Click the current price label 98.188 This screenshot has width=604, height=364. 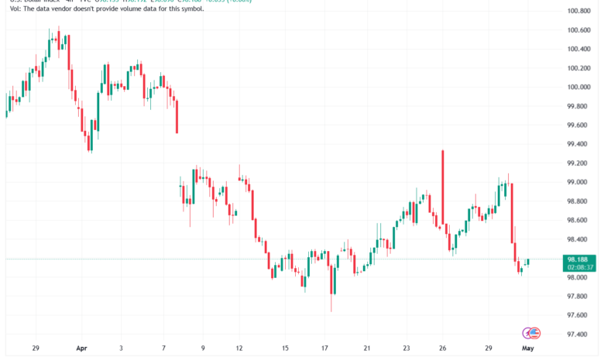pos(579,259)
